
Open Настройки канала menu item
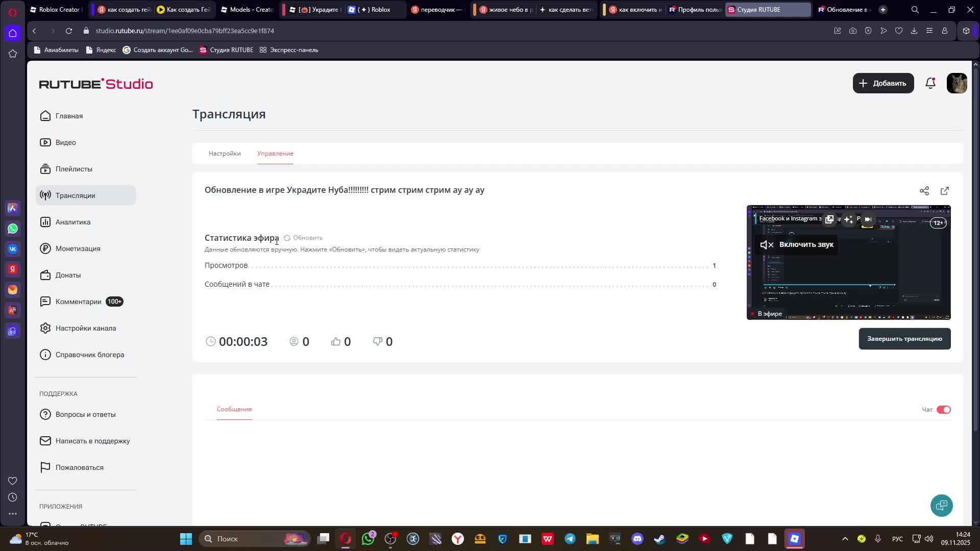(x=86, y=328)
